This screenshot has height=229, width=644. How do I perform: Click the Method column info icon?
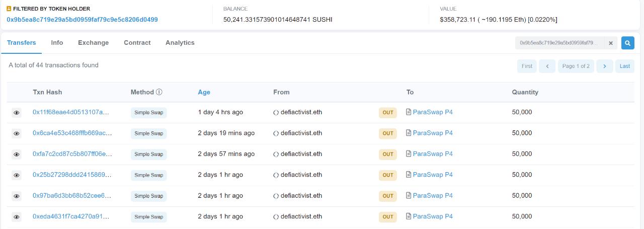159,92
